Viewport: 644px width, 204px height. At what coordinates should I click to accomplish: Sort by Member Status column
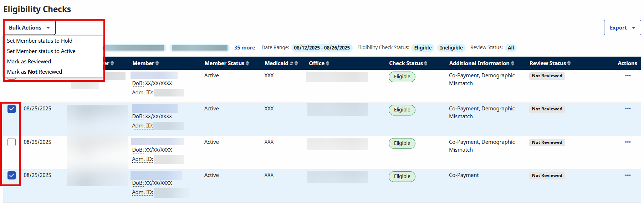pos(226,63)
